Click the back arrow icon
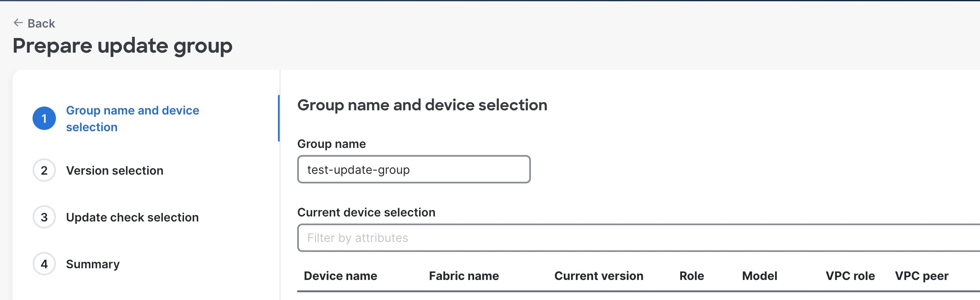980x300 pixels. [18, 23]
